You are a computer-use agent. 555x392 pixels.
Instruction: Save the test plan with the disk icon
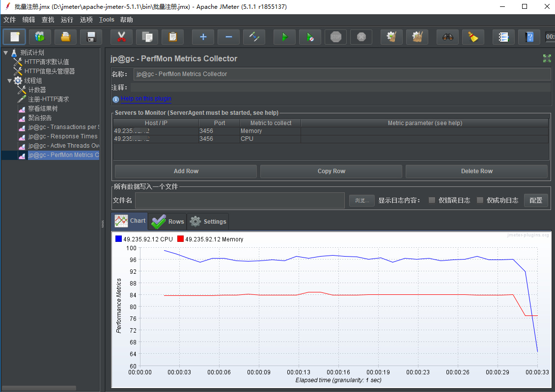[91, 37]
